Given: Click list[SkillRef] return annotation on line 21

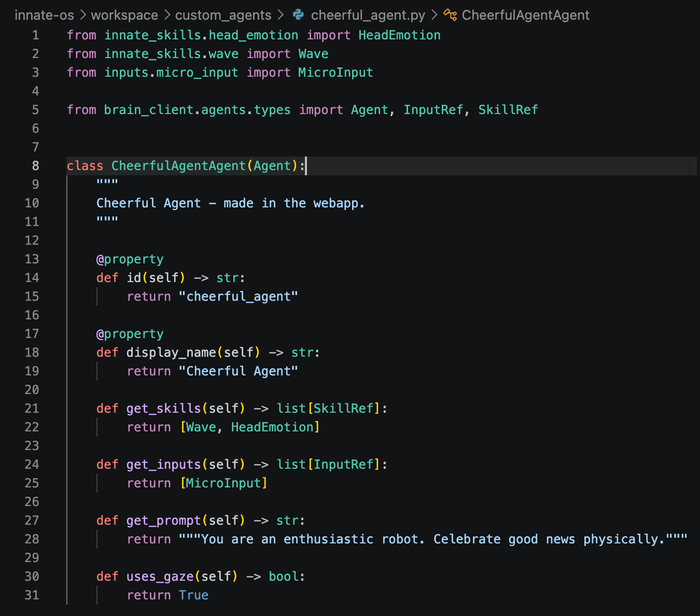Looking at the screenshot, I should pyautogui.click(x=328, y=409).
